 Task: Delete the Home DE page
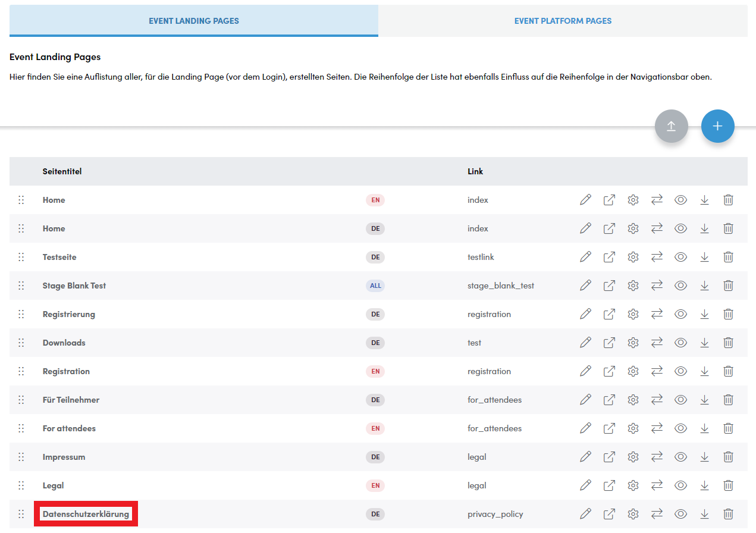point(728,228)
